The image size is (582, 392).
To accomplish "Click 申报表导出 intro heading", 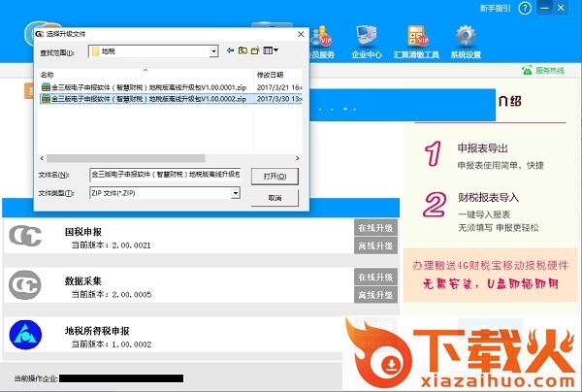I will [482, 148].
